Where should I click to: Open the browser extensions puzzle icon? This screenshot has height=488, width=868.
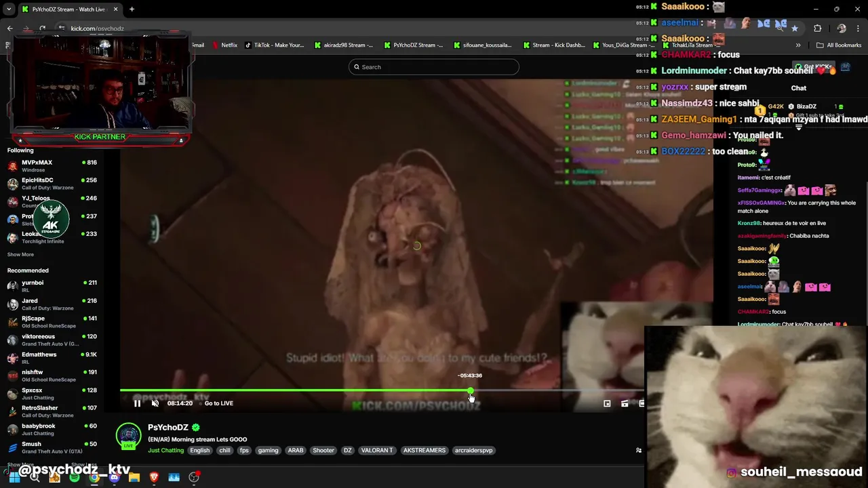pyautogui.click(x=817, y=28)
